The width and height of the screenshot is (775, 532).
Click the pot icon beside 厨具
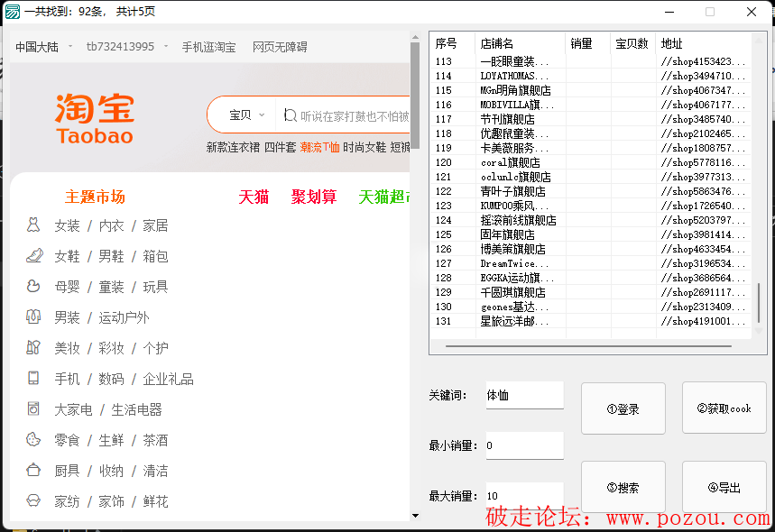coord(33,470)
